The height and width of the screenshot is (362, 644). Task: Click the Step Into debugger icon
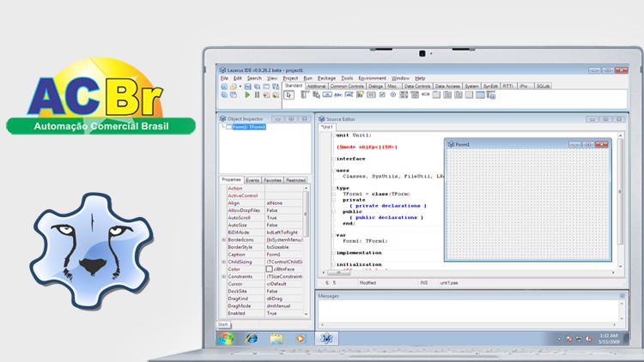pos(266,95)
